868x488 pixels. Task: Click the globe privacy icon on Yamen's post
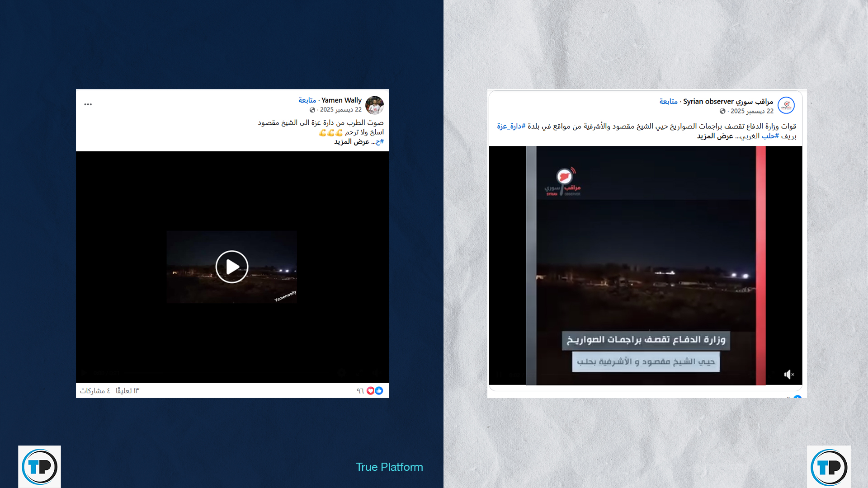point(312,110)
